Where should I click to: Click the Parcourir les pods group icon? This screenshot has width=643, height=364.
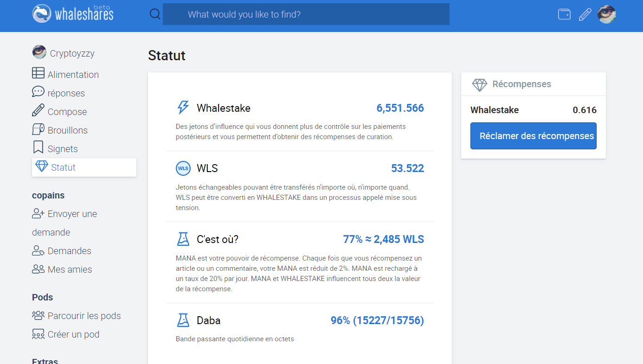[x=38, y=315]
